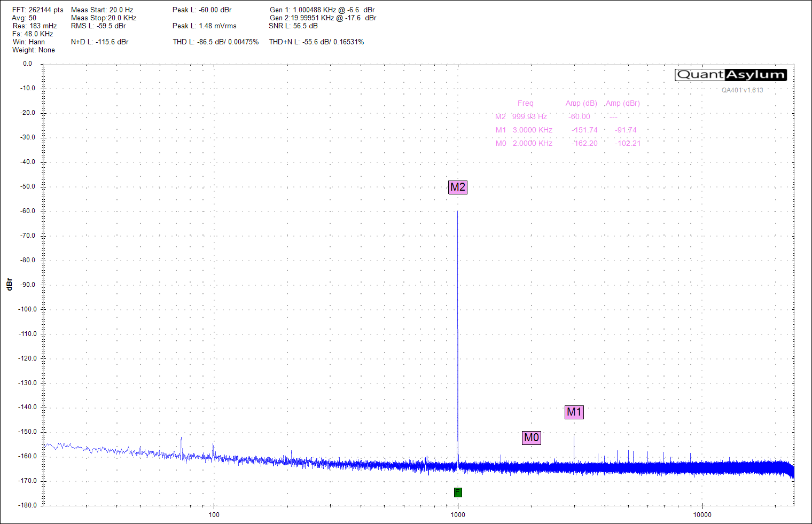Select the Res: 183 mHz readout
This screenshot has height=524, width=812.
pyautogui.click(x=35, y=26)
